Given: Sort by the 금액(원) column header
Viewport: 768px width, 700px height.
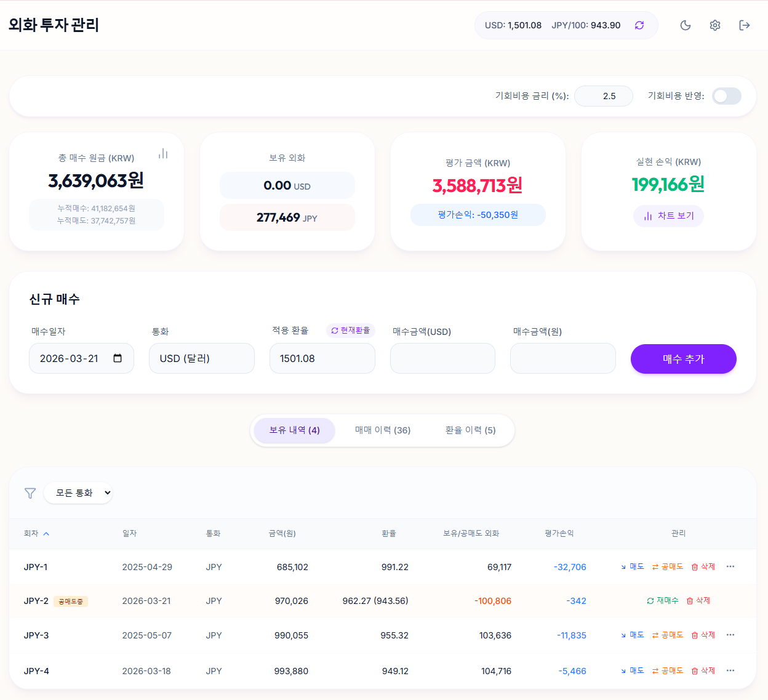Looking at the screenshot, I should pyautogui.click(x=282, y=533).
